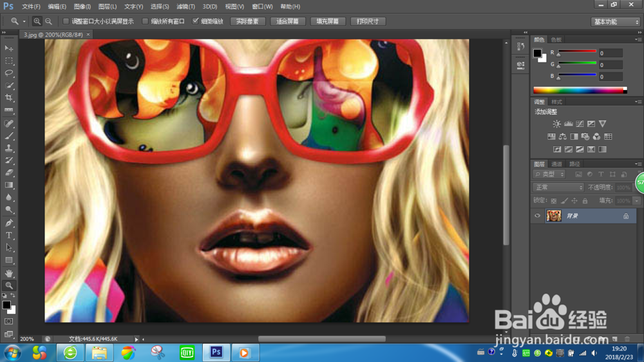Open Windows Start menu

click(x=13, y=353)
